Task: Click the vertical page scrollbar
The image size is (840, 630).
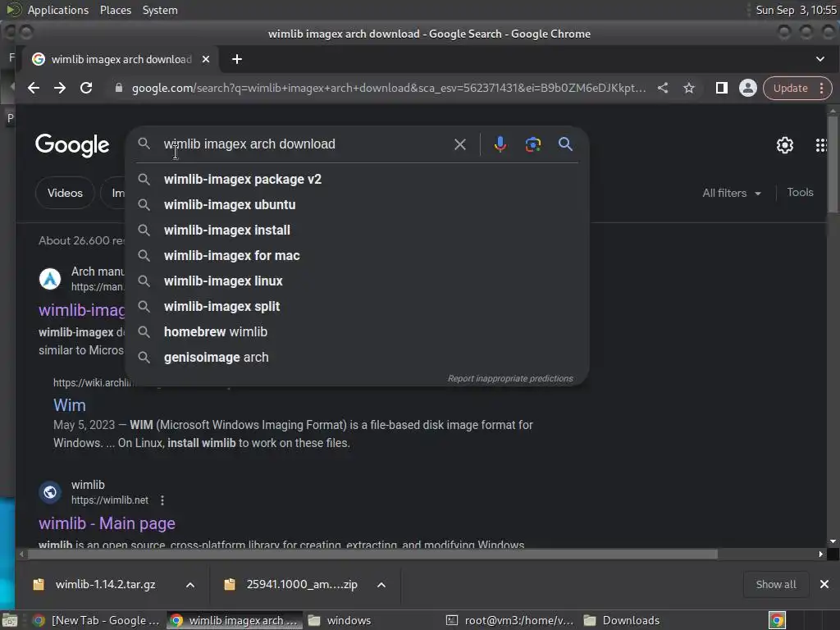Action: [x=833, y=163]
